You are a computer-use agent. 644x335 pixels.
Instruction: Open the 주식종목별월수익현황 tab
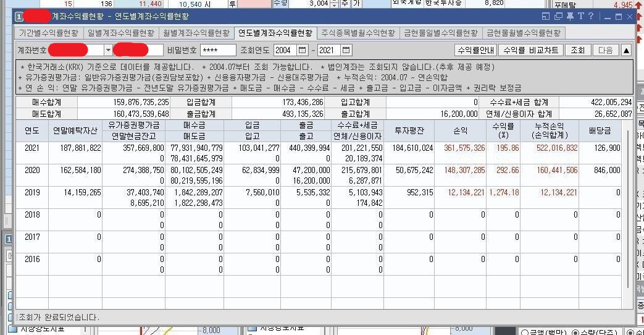point(358,33)
